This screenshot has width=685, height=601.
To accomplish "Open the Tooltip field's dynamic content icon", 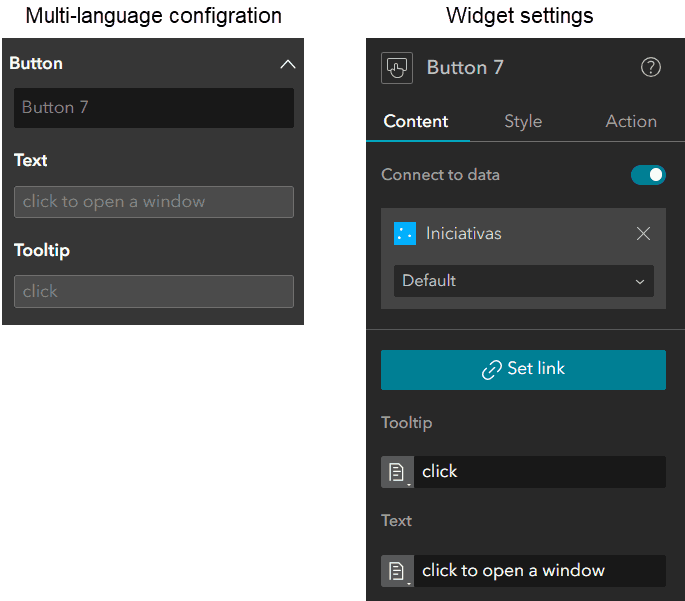I will pos(397,472).
